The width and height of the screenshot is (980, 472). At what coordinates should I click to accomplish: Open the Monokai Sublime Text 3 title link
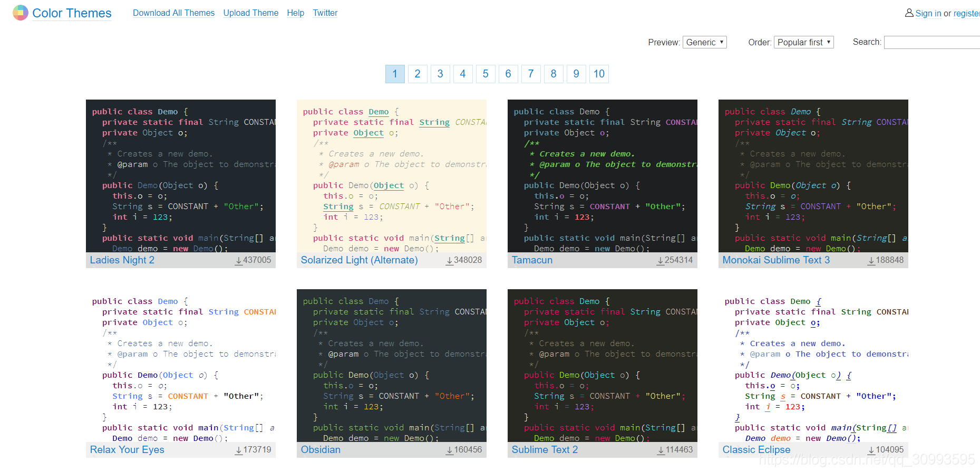click(x=777, y=260)
